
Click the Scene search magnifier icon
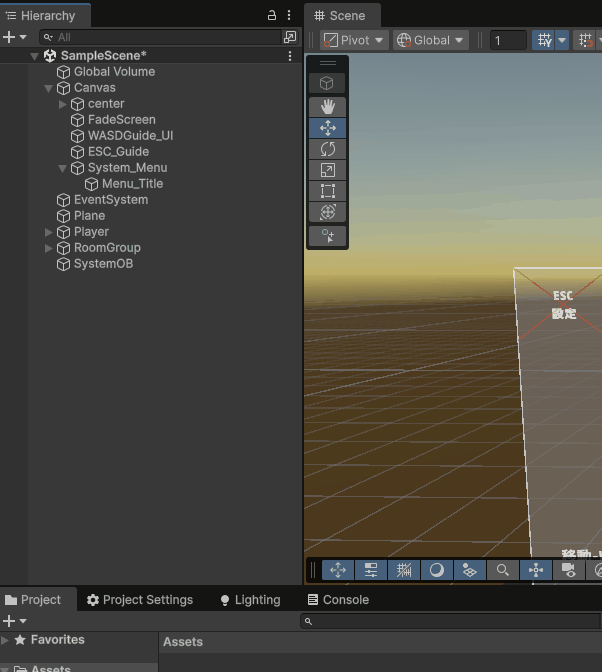[503, 570]
